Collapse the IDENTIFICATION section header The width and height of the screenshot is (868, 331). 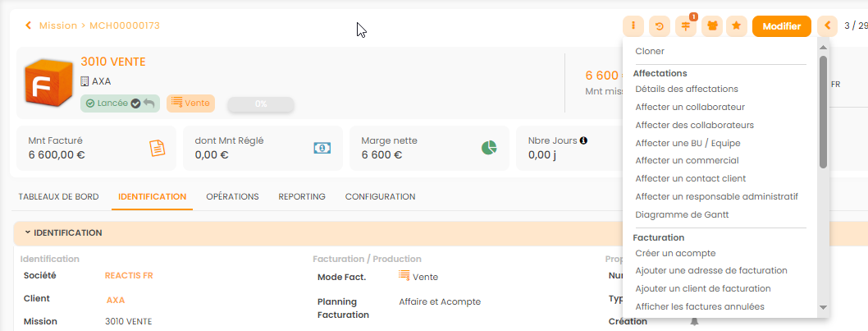coord(28,232)
